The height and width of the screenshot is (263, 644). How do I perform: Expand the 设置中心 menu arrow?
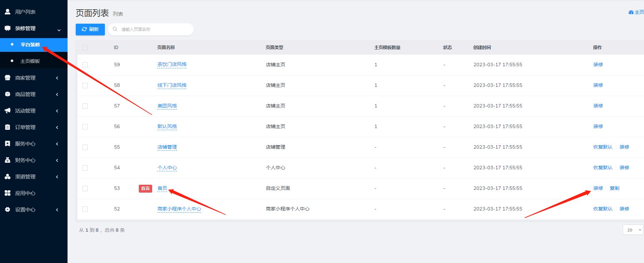[57, 210]
